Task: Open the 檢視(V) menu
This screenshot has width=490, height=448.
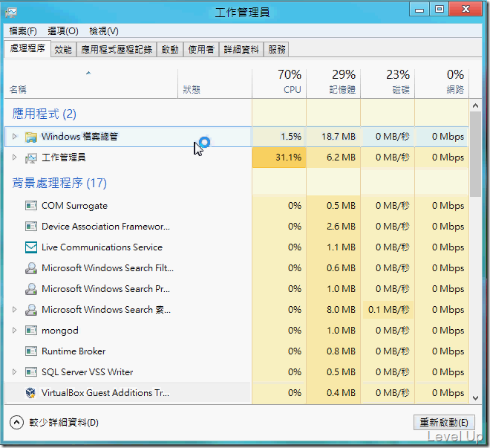Action: click(x=104, y=31)
